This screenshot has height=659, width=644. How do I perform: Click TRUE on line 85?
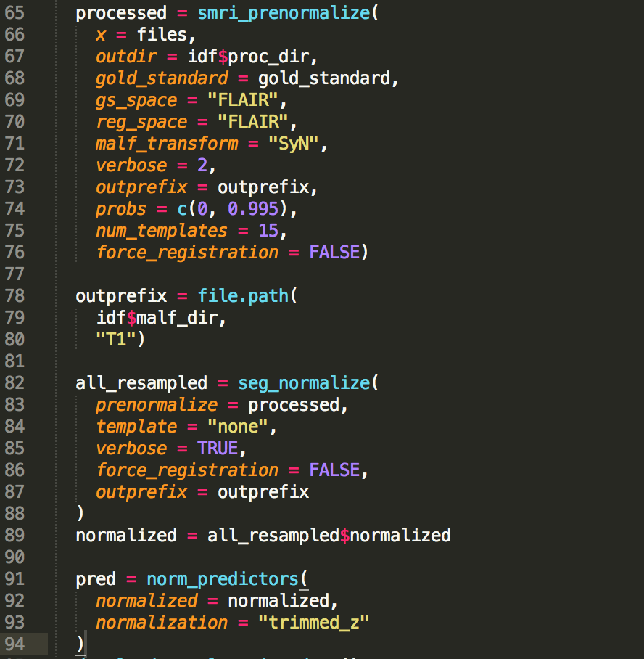tap(218, 449)
